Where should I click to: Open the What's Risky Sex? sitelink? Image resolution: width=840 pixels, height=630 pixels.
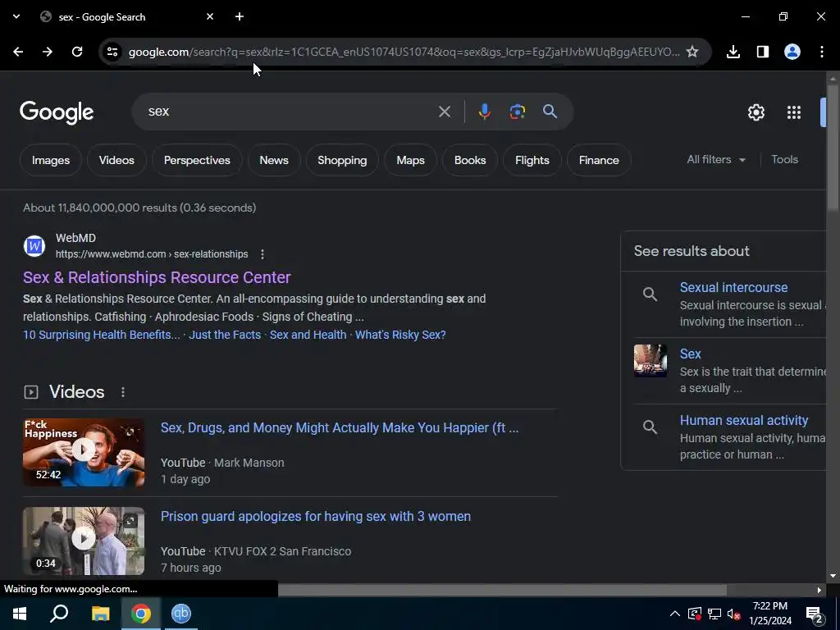coord(400,335)
